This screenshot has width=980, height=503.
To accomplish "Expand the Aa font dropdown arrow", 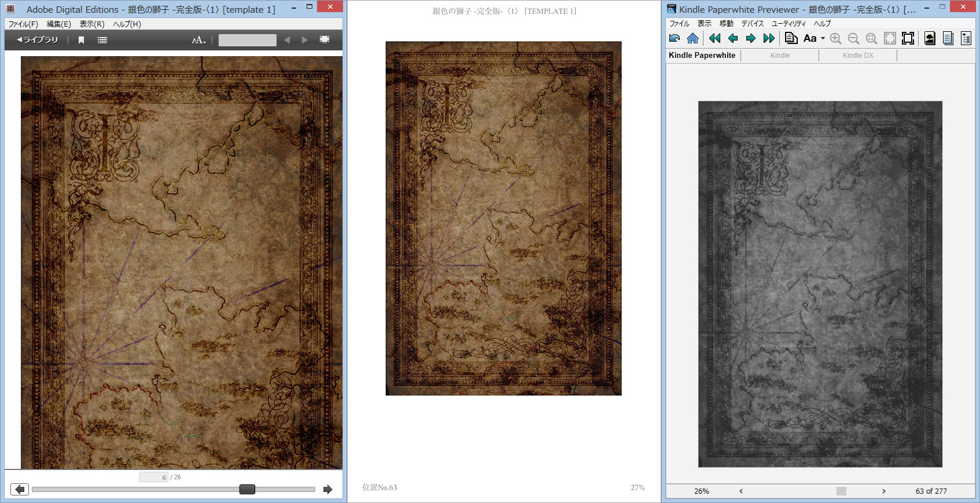I will click(x=823, y=39).
